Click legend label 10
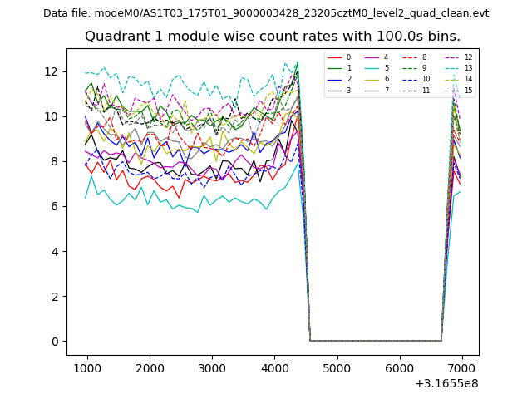Viewport: 532px width, 399px height. (426, 79)
